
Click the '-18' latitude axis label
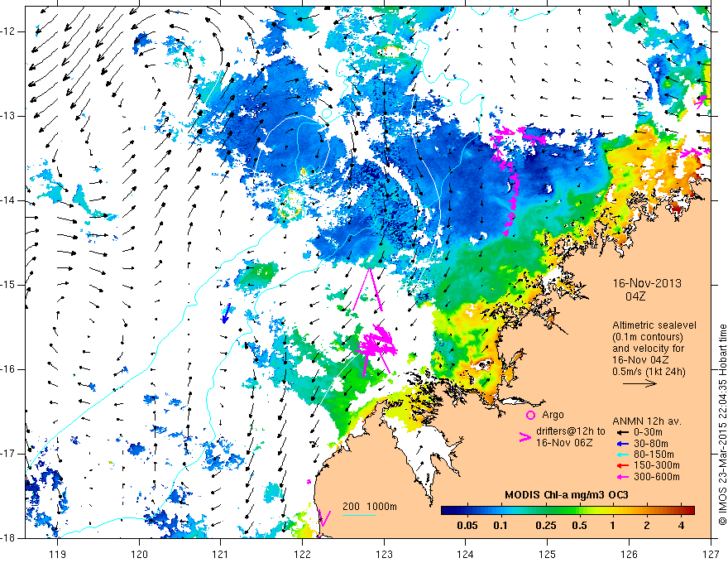click(x=8, y=538)
